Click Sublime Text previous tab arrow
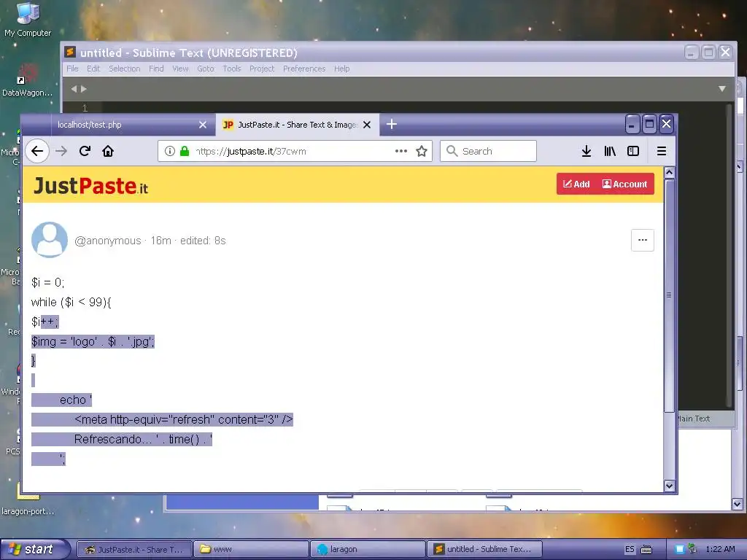747x560 pixels. click(x=74, y=88)
